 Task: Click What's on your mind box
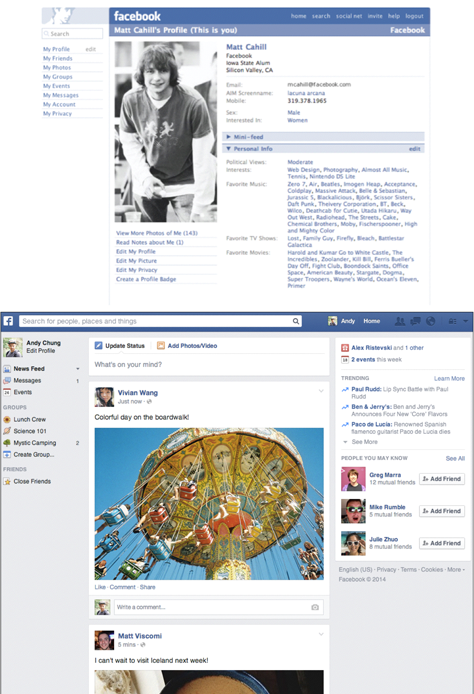(209, 365)
